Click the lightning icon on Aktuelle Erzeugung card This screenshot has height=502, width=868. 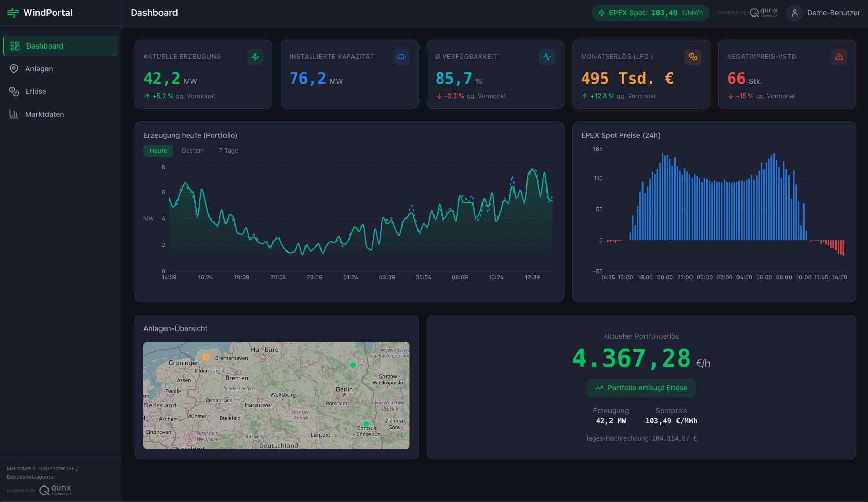point(255,57)
